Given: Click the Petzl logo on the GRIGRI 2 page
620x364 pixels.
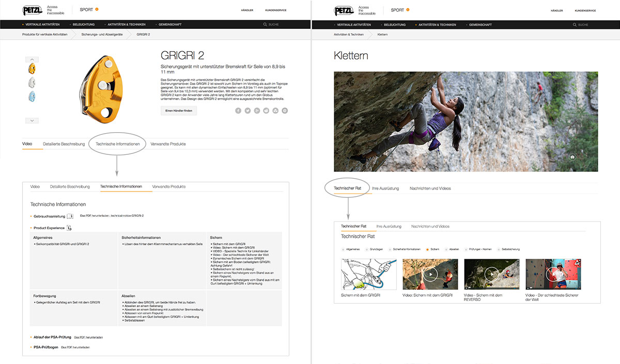Looking at the screenshot, I should pyautogui.click(x=33, y=10).
